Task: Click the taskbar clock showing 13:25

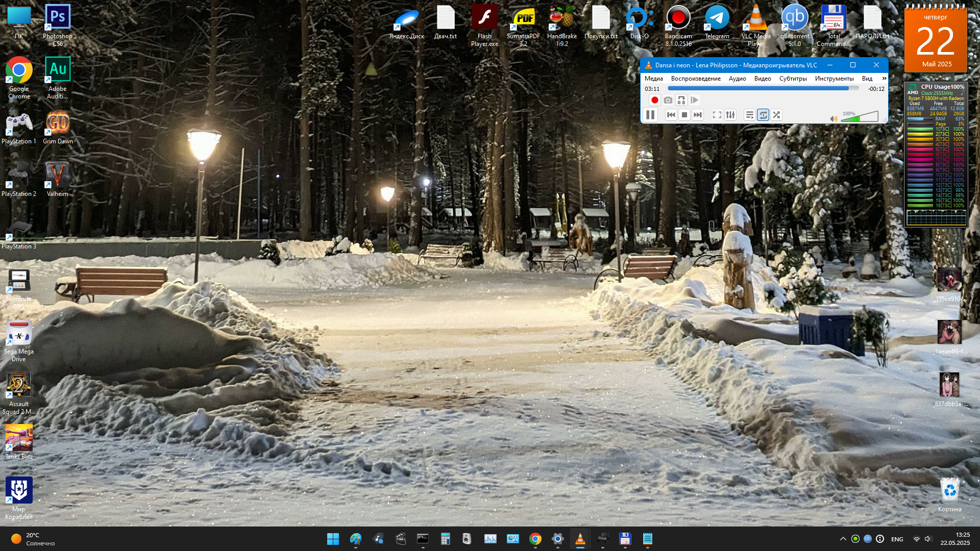Action: pos(955,539)
